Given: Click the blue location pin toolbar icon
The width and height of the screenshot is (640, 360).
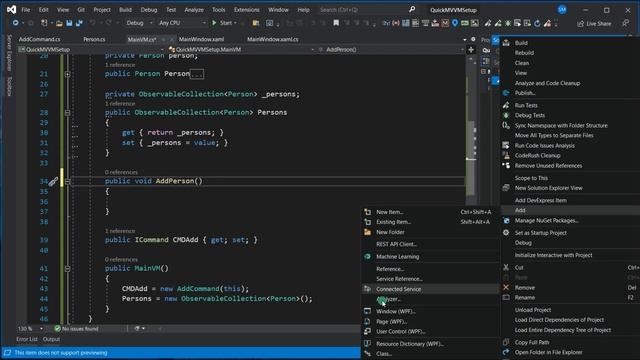Looking at the screenshot, I should [455, 23].
